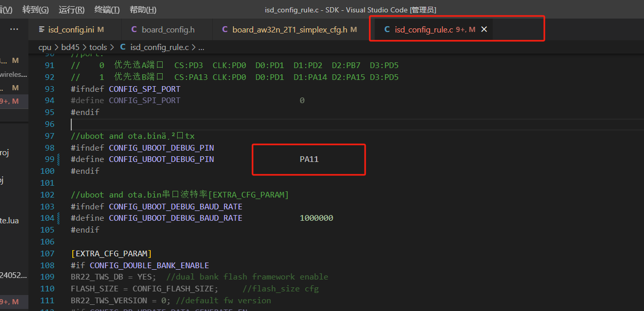Screen dimensions: 644x311
Task: Open the change marker beside line 104
Action: [x=58, y=218]
